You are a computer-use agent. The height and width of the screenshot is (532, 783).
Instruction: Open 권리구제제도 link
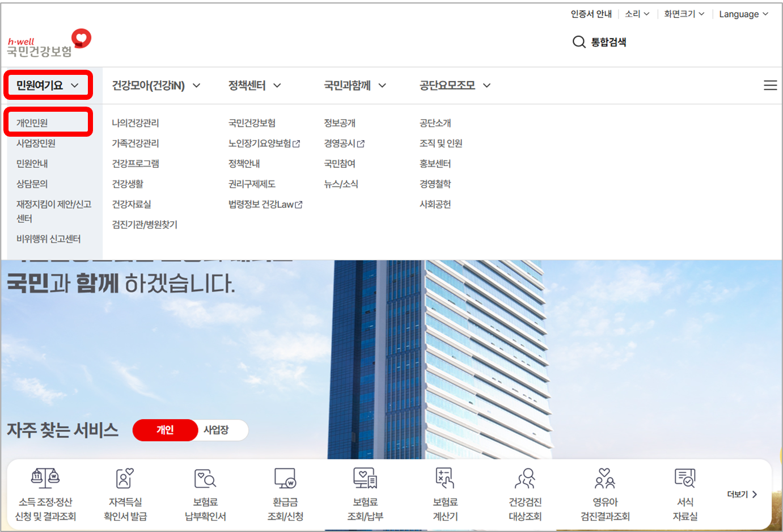252,184
